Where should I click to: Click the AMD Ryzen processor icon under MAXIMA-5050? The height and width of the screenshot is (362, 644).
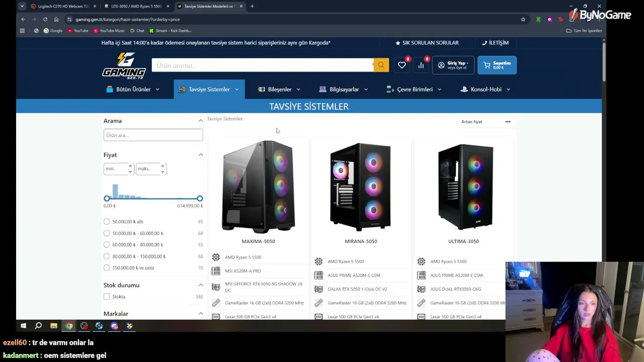point(216,257)
